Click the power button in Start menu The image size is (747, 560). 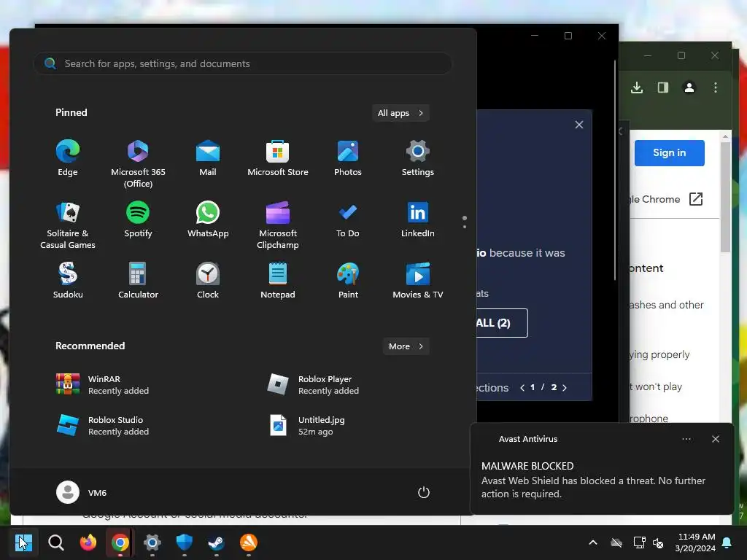click(424, 492)
